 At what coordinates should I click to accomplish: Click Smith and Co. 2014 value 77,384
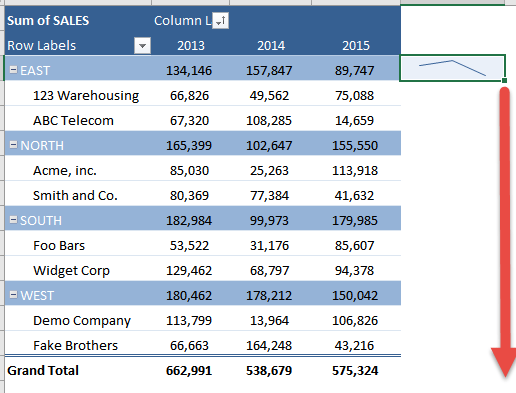tap(269, 196)
